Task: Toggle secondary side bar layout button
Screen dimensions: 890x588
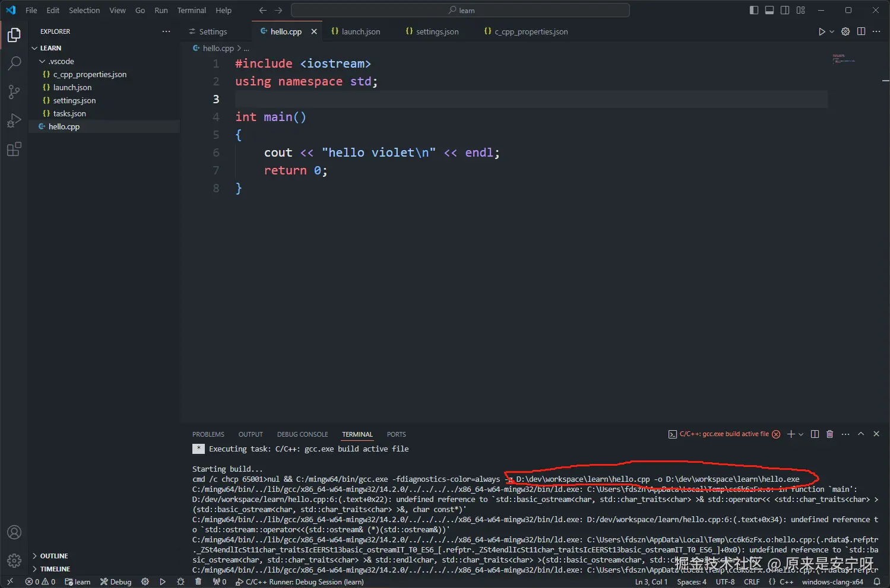Action: click(x=785, y=10)
